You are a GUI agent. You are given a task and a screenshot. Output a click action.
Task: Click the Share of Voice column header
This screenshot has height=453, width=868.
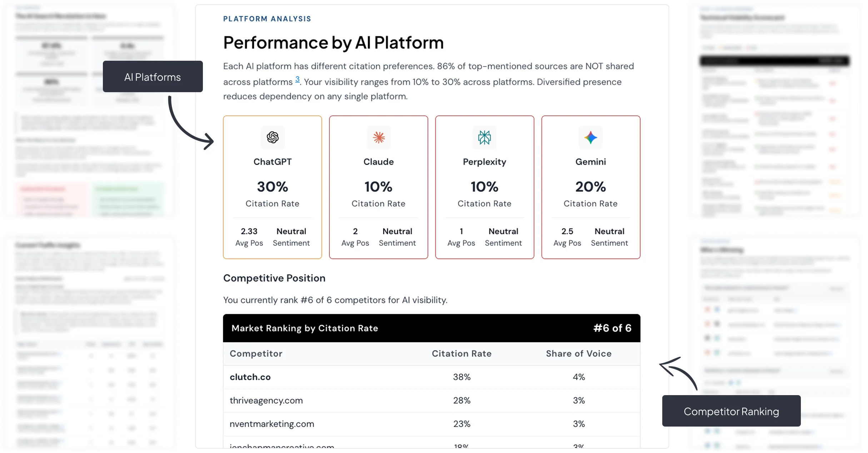click(579, 354)
